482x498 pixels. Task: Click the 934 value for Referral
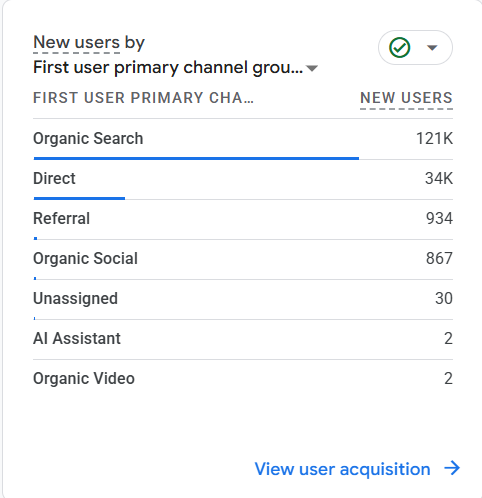[439, 218]
